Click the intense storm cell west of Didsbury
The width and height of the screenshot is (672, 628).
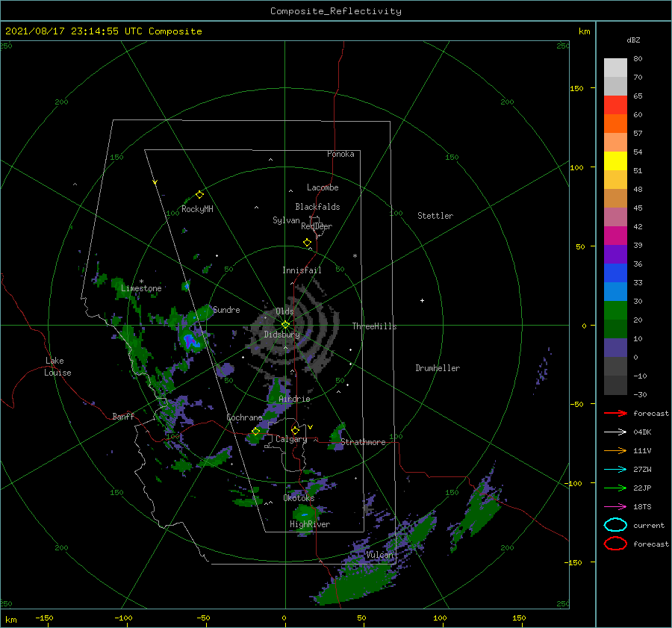(x=190, y=341)
